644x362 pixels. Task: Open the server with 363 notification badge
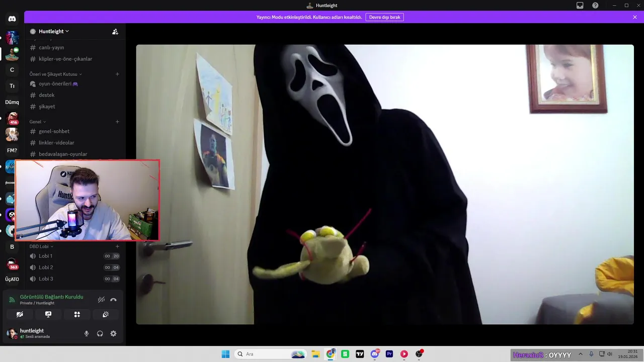pos(12,263)
